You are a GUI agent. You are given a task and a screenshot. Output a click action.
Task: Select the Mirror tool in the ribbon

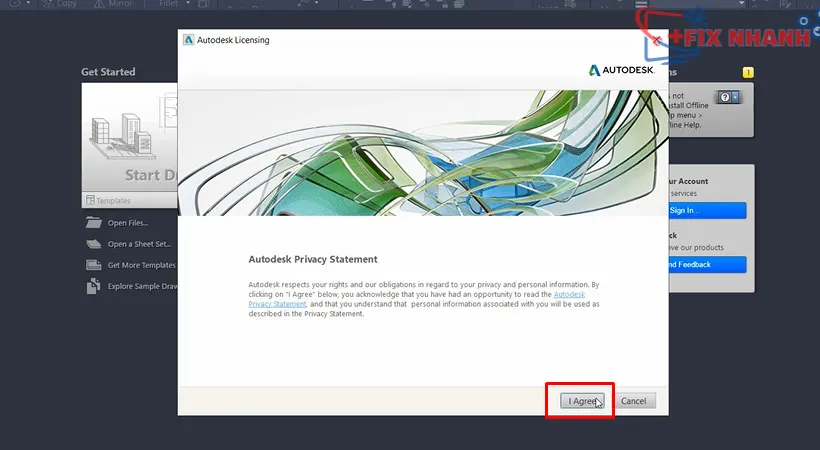[113, 4]
